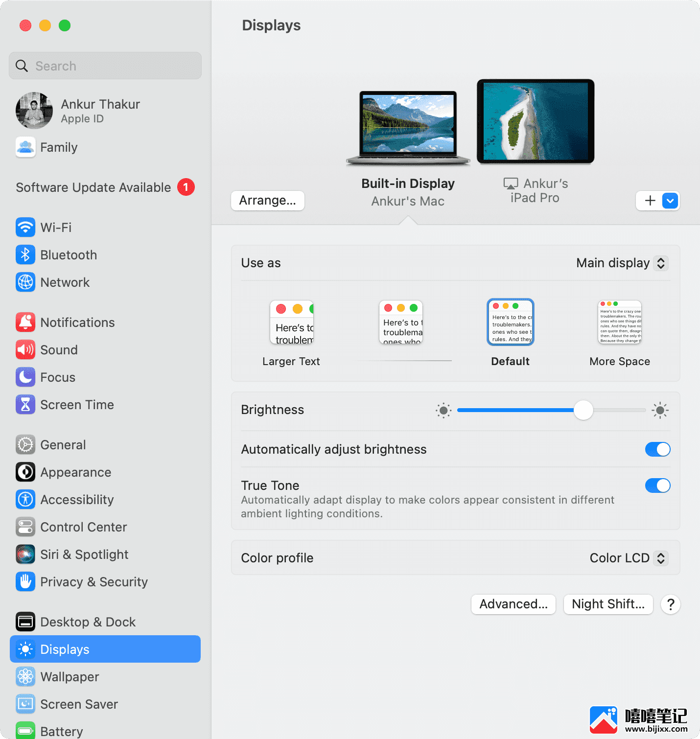Viewport: 700px width, 739px height.
Task: Click the Wallpaper flower icon
Action: click(25, 676)
